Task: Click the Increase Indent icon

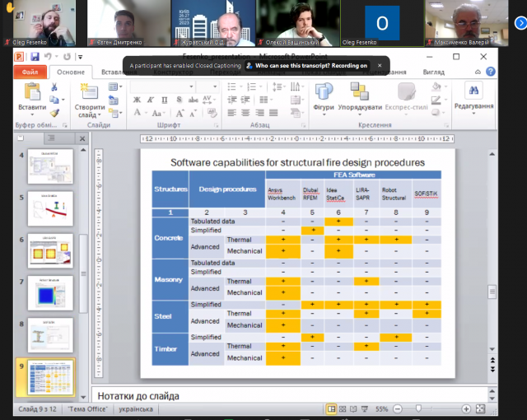Action: 245,100
